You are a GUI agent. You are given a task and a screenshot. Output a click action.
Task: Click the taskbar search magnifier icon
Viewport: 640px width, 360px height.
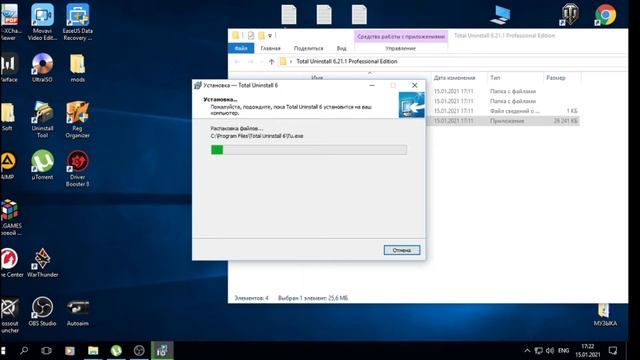pos(24,350)
